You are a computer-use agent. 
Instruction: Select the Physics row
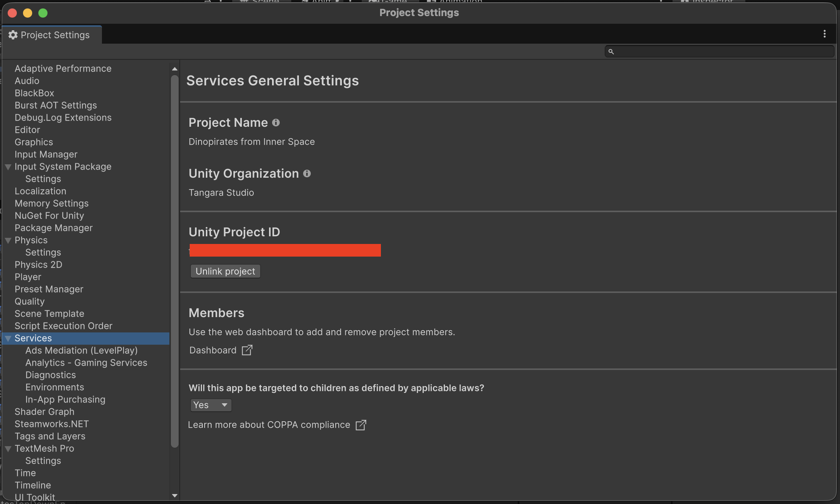point(31,240)
